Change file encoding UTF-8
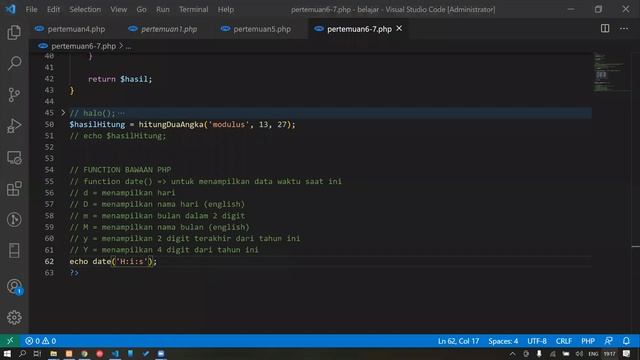The width and height of the screenshot is (640, 360). (x=537, y=341)
